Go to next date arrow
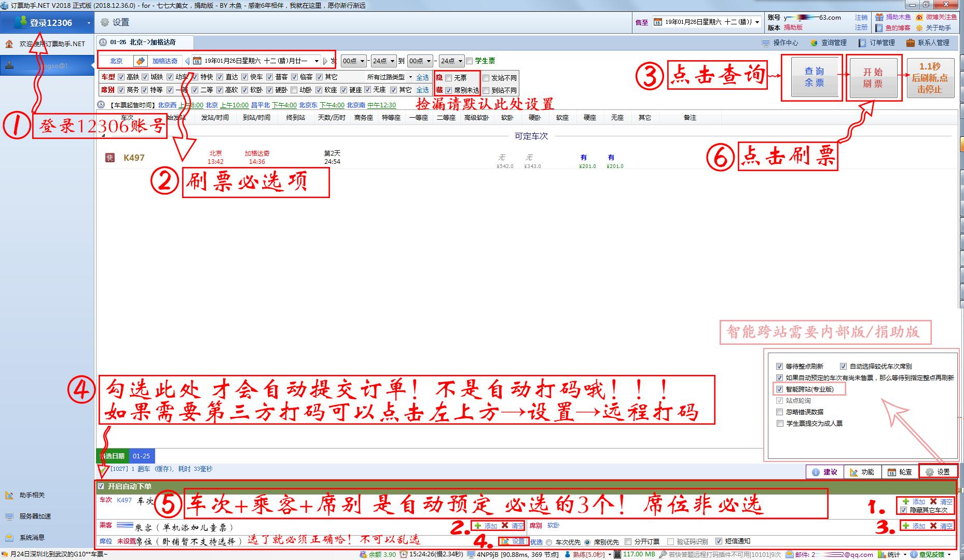The height and width of the screenshot is (560, 964). (325, 61)
